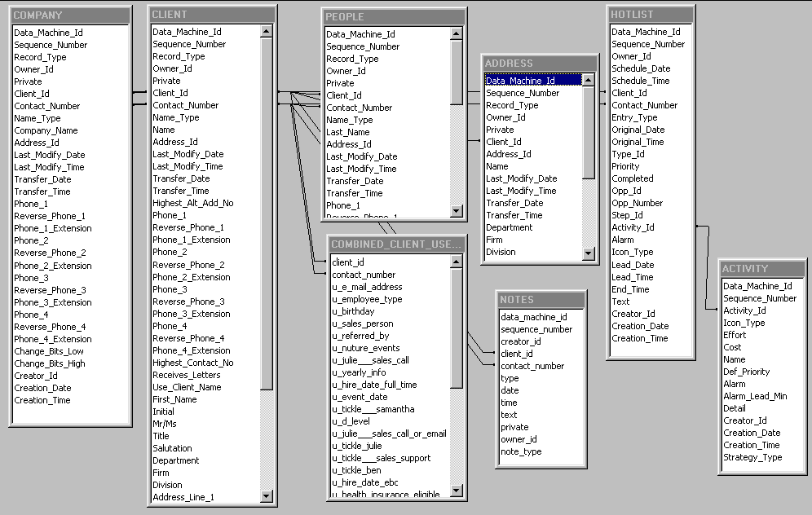Select the HOTLIST table title bar
This screenshot has width=812, height=515.
651,15
